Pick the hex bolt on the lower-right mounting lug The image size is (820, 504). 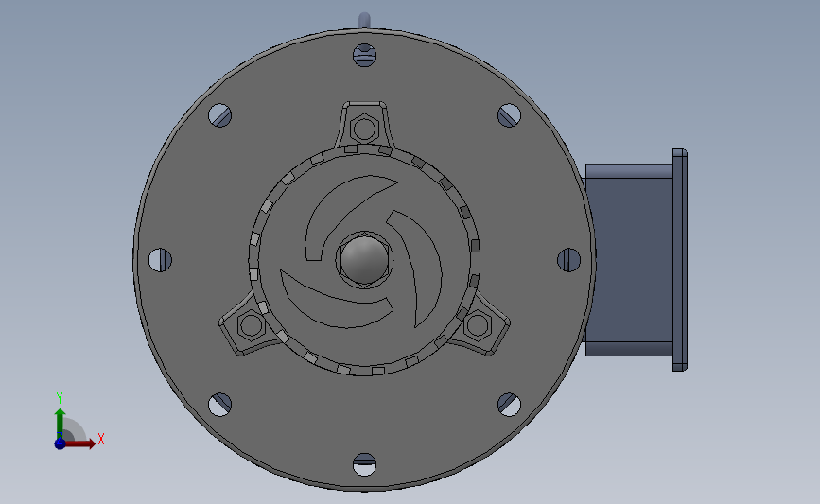coord(478,325)
